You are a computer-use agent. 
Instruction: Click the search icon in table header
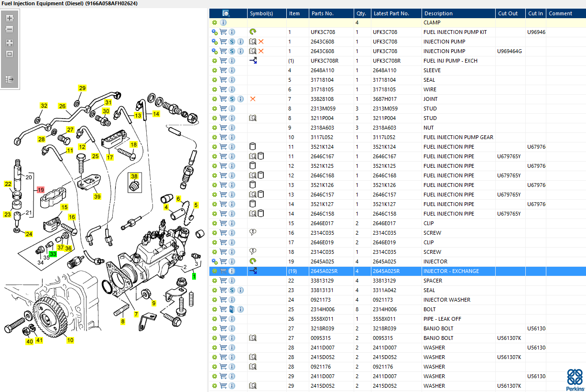[226, 13]
